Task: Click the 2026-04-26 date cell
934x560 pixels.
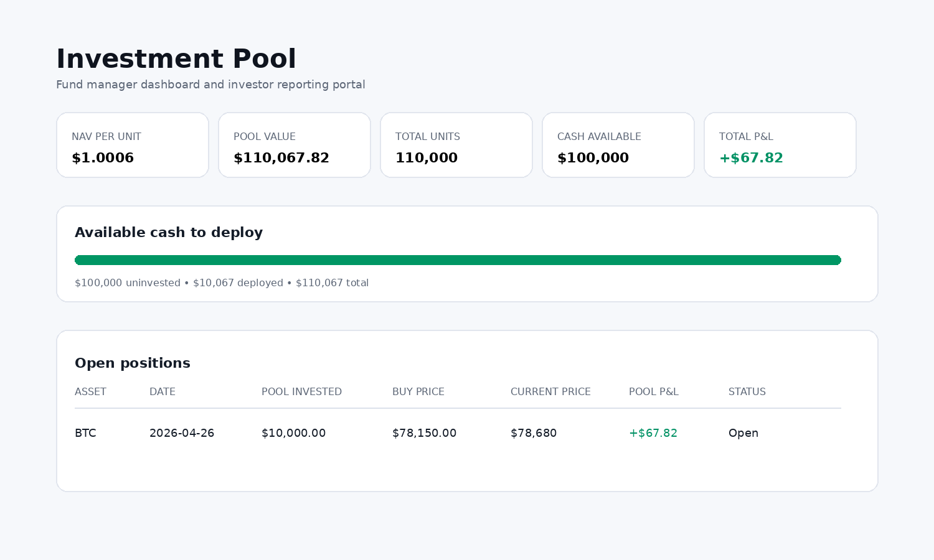Action: [182, 433]
